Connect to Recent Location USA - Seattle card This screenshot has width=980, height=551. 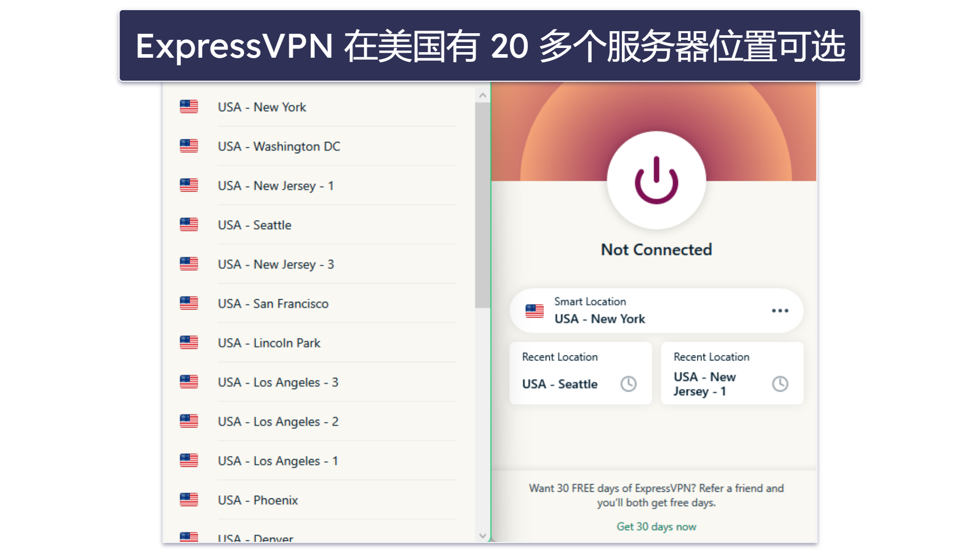point(580,373)
